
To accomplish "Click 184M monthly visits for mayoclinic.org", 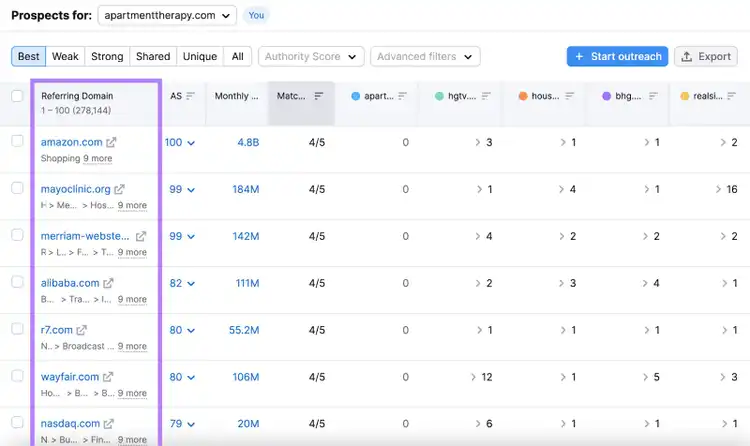I will coord(245,189).
